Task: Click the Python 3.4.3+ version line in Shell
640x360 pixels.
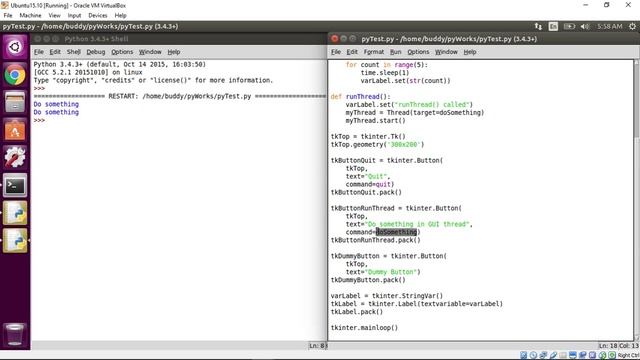Action: click(120, 64)
